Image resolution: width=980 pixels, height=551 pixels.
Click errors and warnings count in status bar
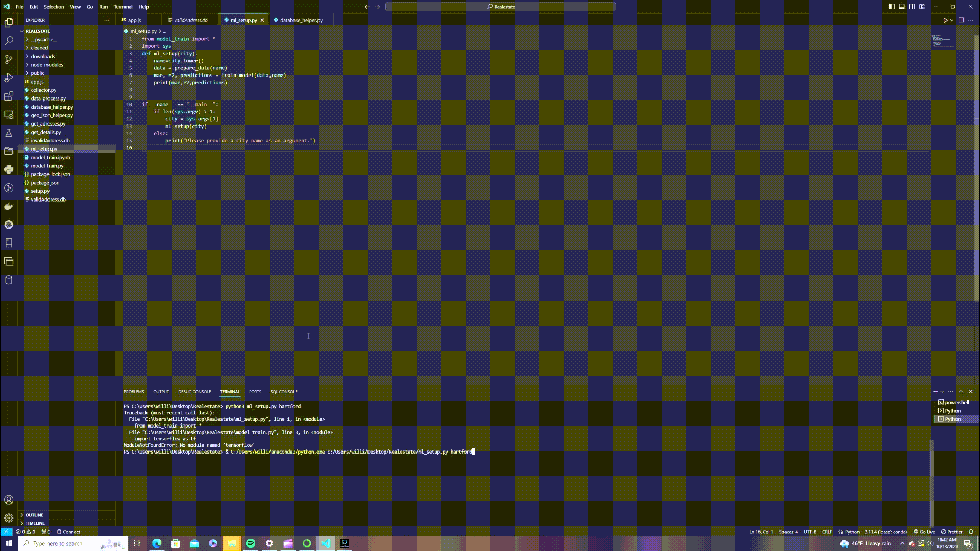pos(26,532)
